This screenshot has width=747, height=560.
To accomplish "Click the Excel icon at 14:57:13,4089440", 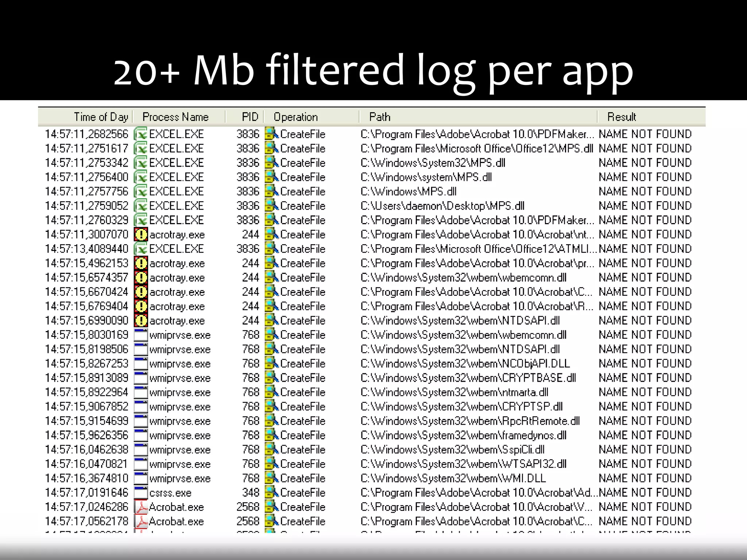I will click(x=140, y=249).
